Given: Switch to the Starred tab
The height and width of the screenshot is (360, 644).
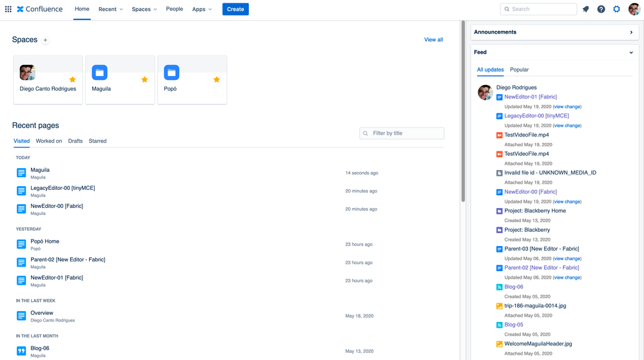Looking at the screenshot, I should pos(98,141).
